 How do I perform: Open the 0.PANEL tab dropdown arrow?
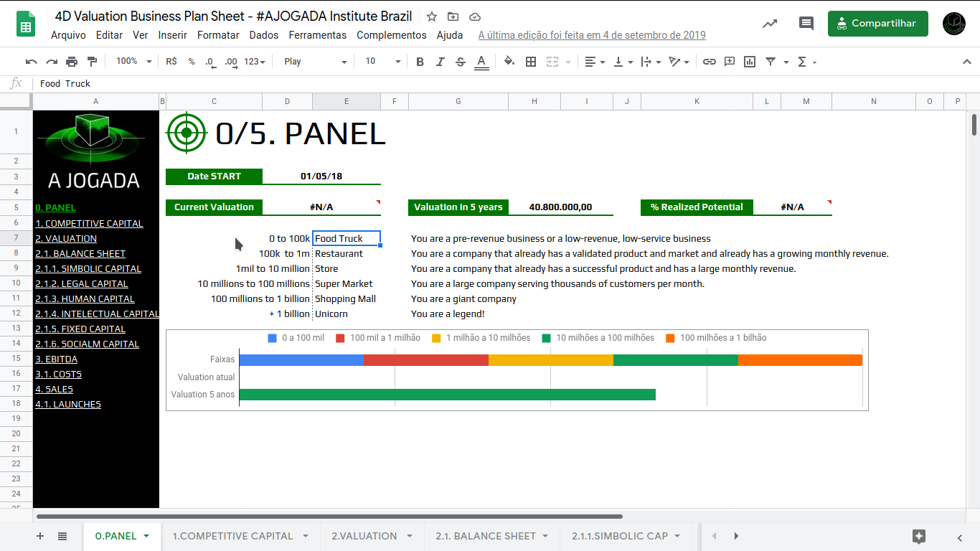point(146,536)
